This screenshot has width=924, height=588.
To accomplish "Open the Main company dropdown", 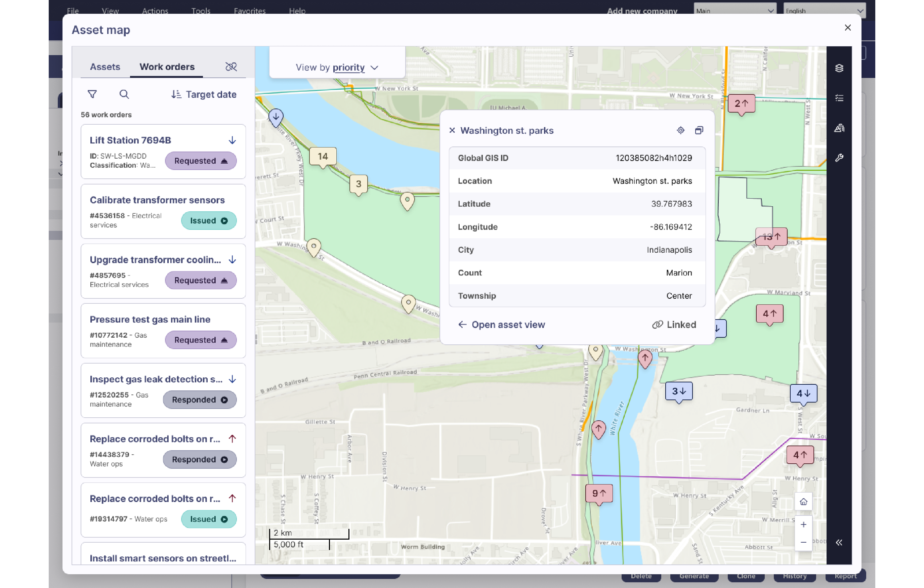I will pyautogui.click(x=735, y=10).
